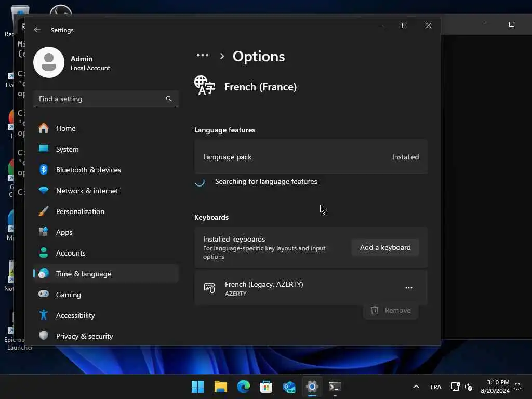Open the clock and date flyout

click(x=495, y=387)
